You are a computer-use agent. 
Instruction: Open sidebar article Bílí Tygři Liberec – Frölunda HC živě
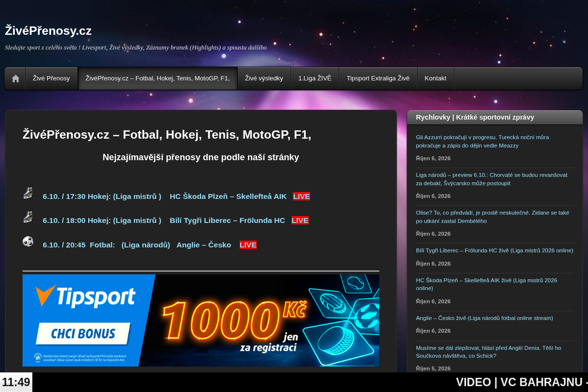click(x=494, y=250)
